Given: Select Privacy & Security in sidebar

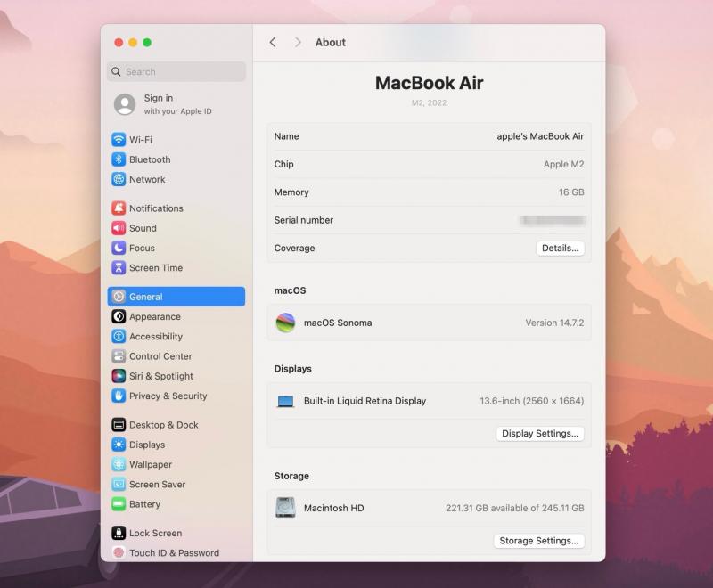Looking at the screenshot, I should 176,396.
